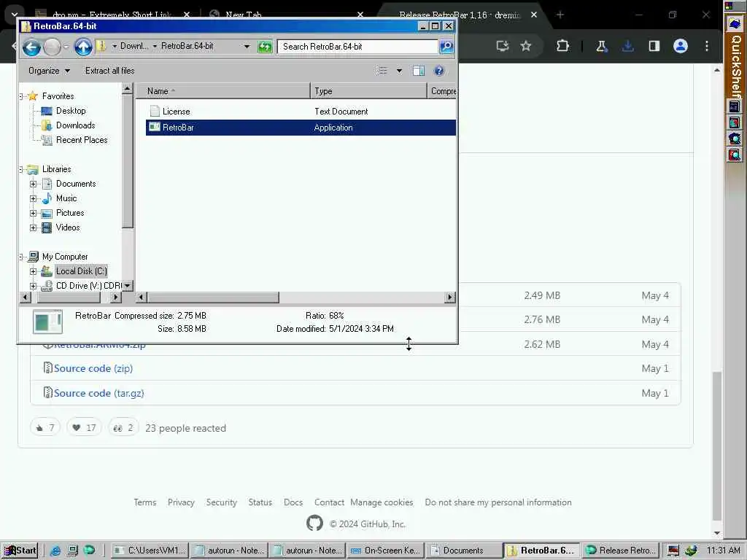Click the file list horizontal scrollbar thumb
The height and width of the screenshot is (560, 747).
(x=213, y=297)
